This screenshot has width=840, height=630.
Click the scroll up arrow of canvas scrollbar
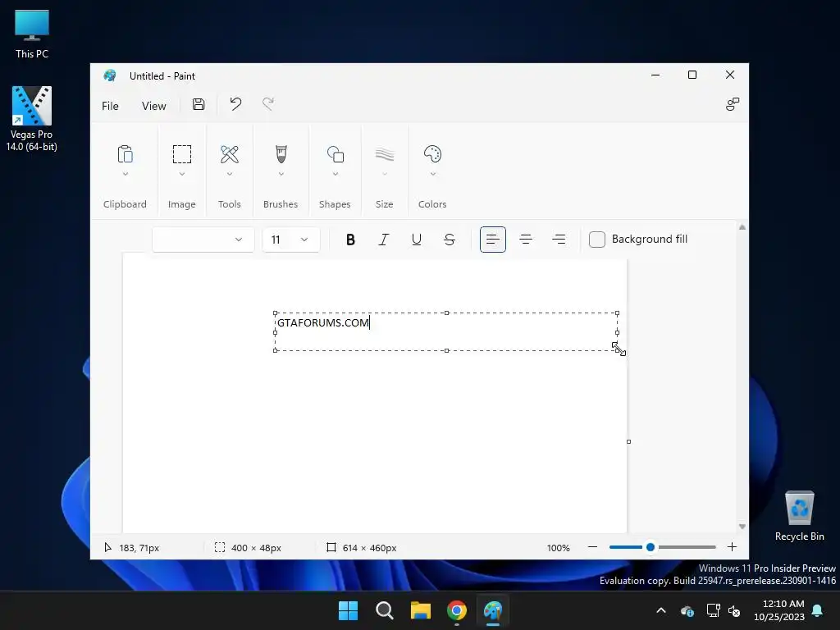click(742, 227)
